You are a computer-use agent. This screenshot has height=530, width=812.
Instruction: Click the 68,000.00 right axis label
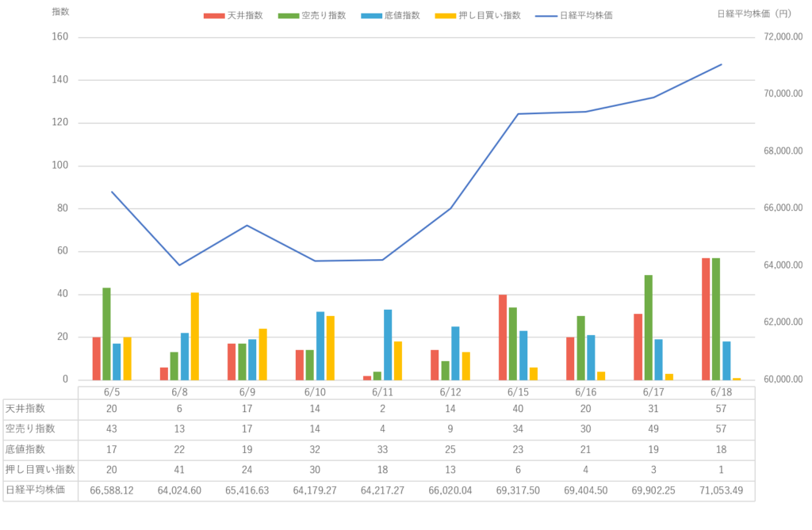(783, 151)
